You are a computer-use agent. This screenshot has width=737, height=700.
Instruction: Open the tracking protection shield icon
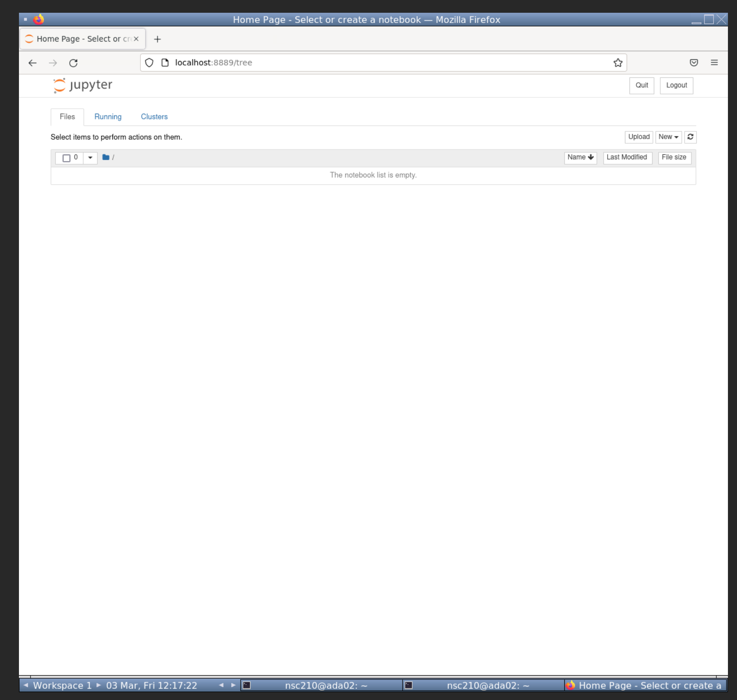(x=149, y=63)
